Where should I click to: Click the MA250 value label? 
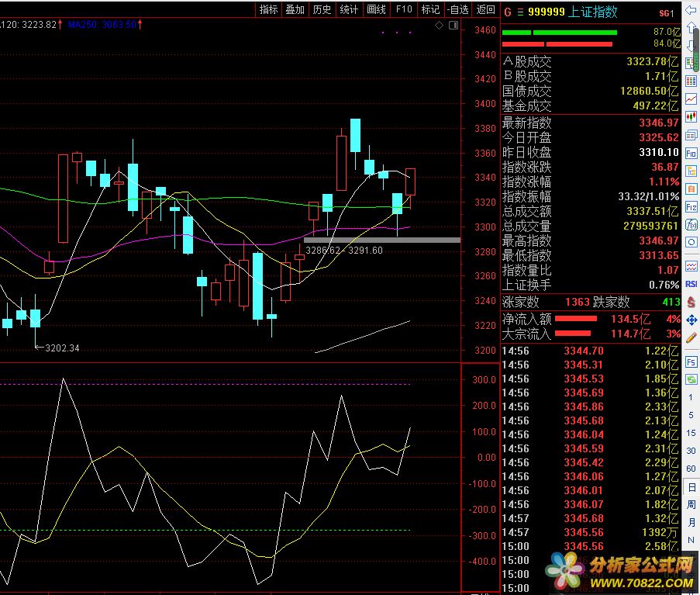(102, 25)
